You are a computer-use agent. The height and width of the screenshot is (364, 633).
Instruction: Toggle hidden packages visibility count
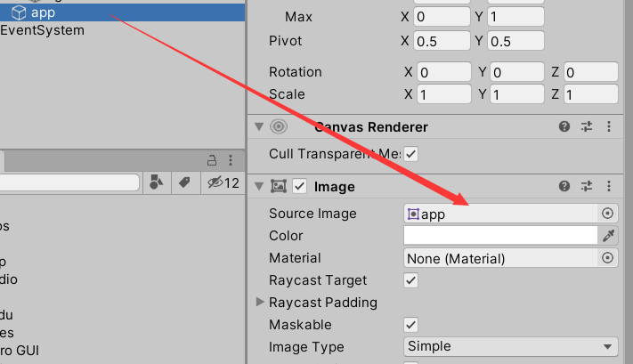223,182
